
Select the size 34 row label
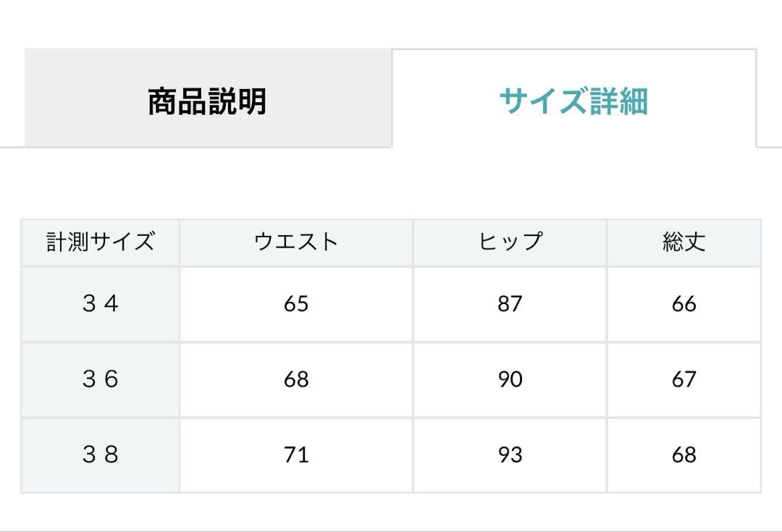100,304
